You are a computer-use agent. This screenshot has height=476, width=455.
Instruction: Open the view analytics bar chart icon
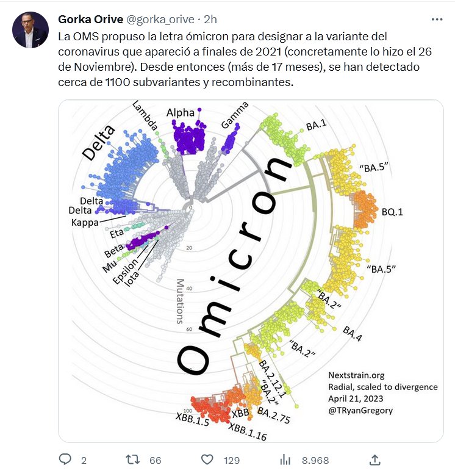coord(285,460)
